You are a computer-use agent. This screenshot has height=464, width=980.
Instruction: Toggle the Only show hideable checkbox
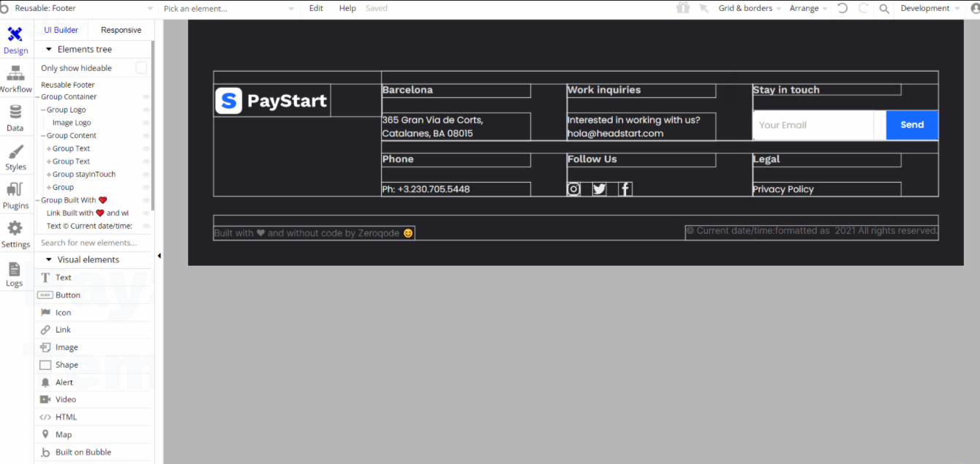click(x=141, y=68)
